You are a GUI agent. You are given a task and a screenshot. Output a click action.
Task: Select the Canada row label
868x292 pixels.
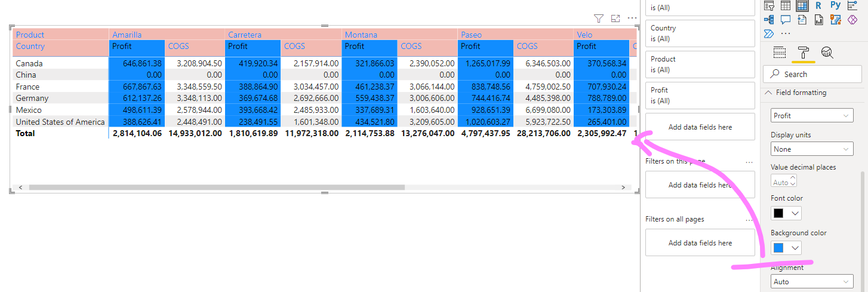(x=29, y=63)
